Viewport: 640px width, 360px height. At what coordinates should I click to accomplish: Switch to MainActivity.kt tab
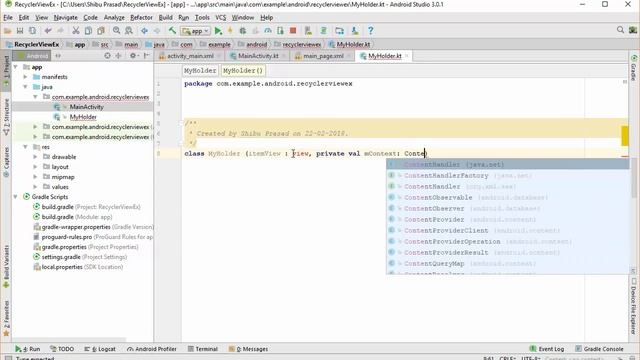point(258,56)
